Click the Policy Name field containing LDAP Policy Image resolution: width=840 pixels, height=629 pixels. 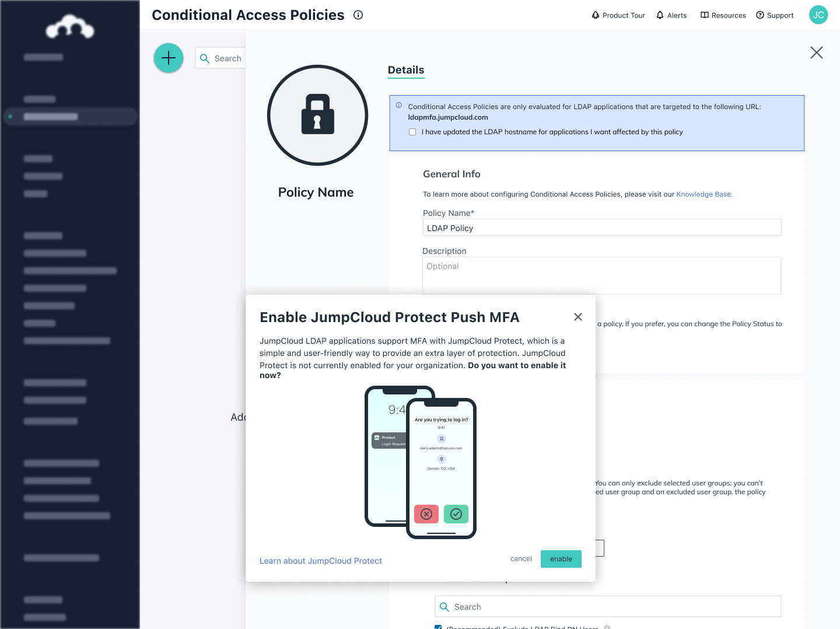(602, 228)
